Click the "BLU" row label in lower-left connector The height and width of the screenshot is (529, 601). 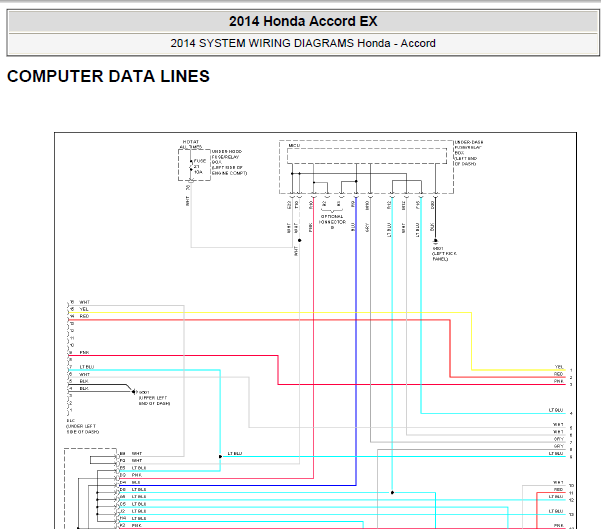click(x=136, y=482)
